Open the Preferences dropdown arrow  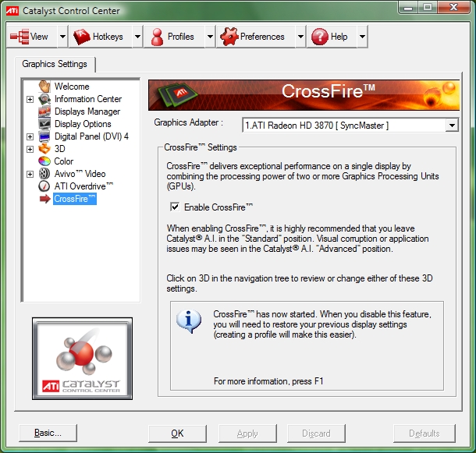[x=300, y=37]
